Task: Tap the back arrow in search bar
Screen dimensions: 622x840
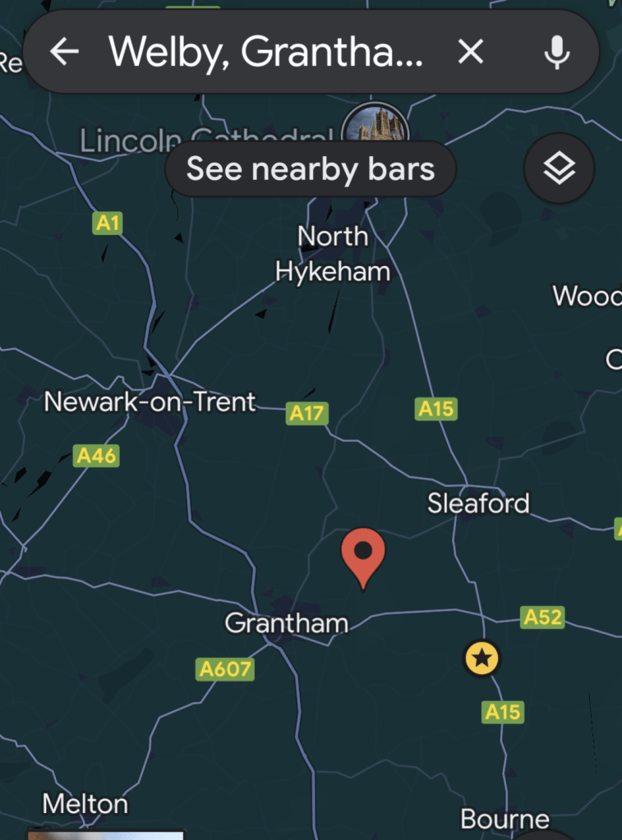Action: pos(64,53)
